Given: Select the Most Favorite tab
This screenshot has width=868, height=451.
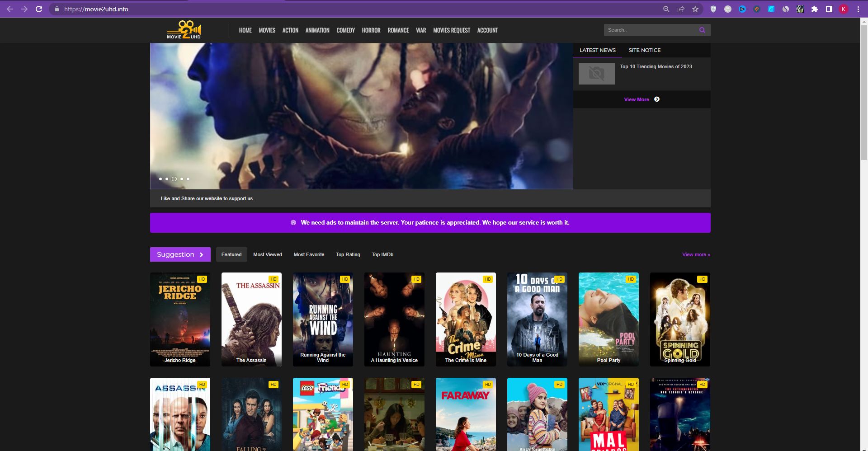Looking at the screenshot, I should click(309, 254).
